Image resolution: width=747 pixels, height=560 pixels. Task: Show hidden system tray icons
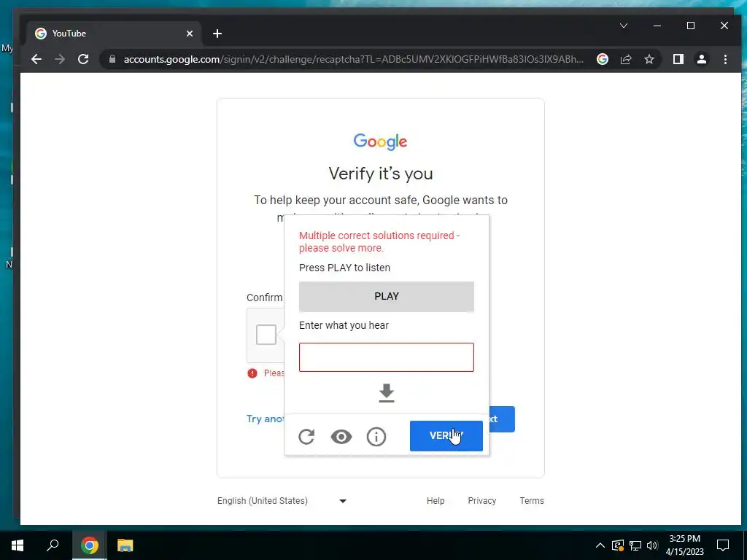[x=600, y=545]
